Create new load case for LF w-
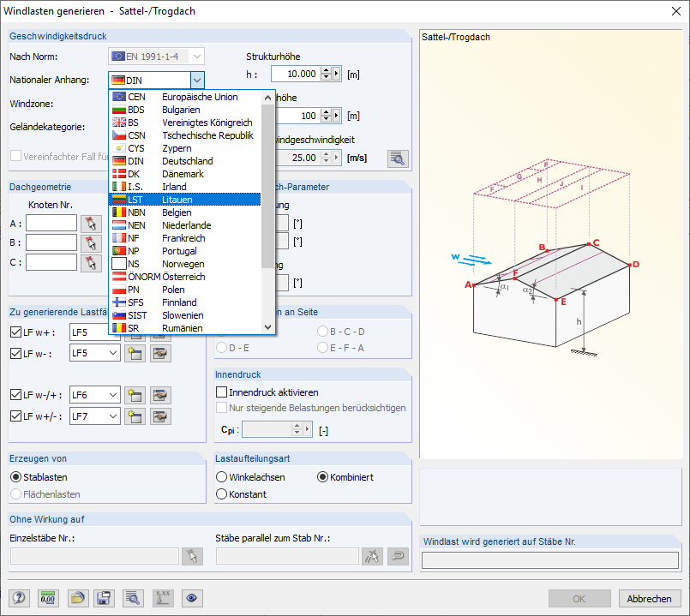The width and height of the screenshot is (690, 616). click(x=135, y=353)
